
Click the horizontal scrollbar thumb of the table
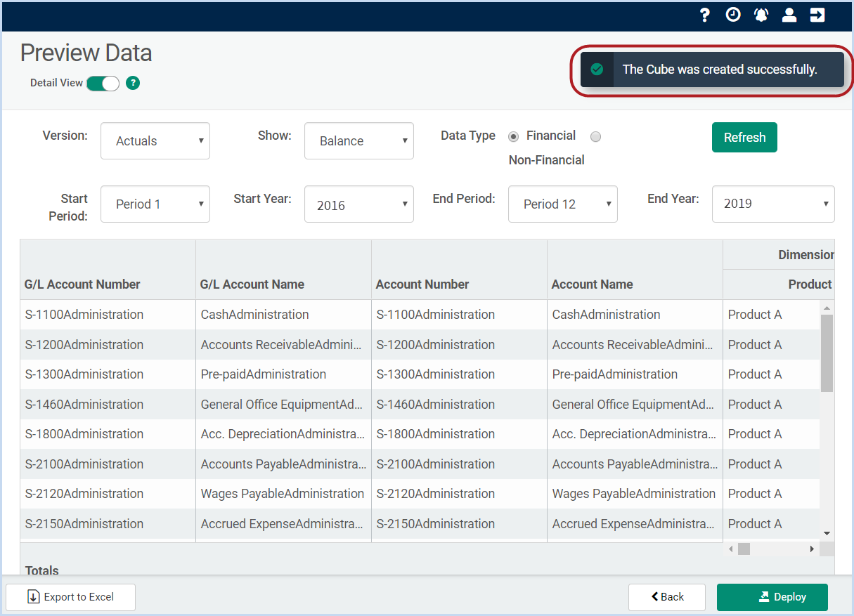click(x=744, y=549)
